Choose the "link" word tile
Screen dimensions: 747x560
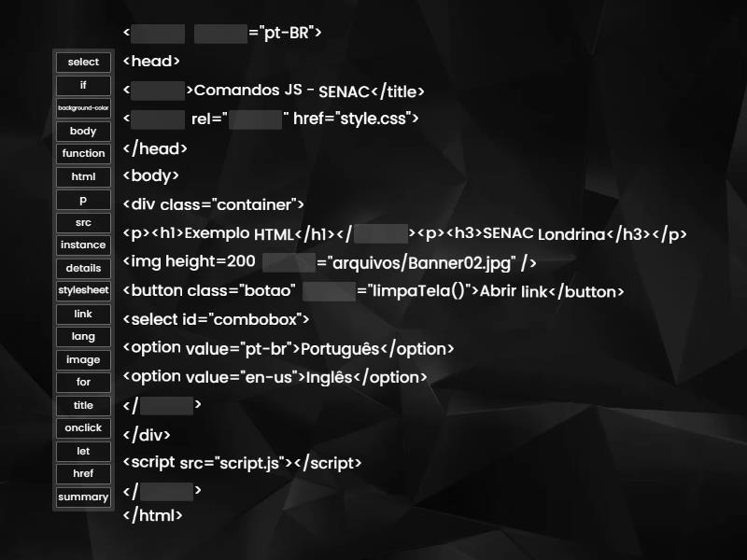(x=82, y=314)
